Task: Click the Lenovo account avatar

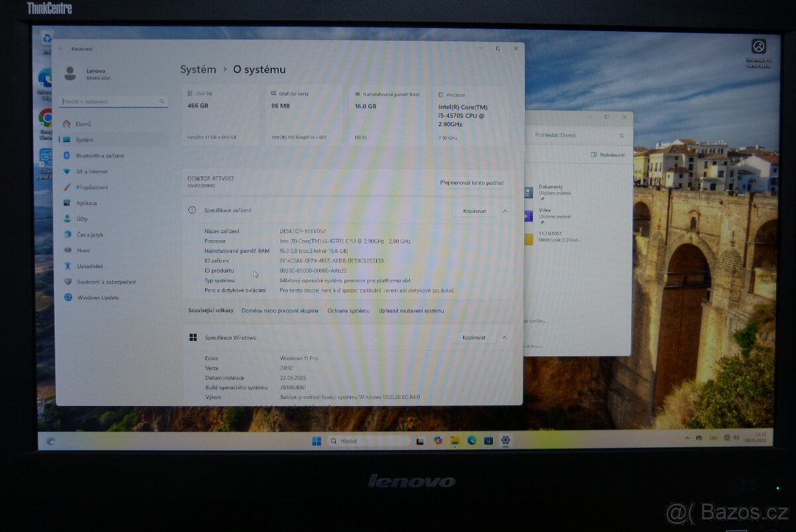Action: 70,74
